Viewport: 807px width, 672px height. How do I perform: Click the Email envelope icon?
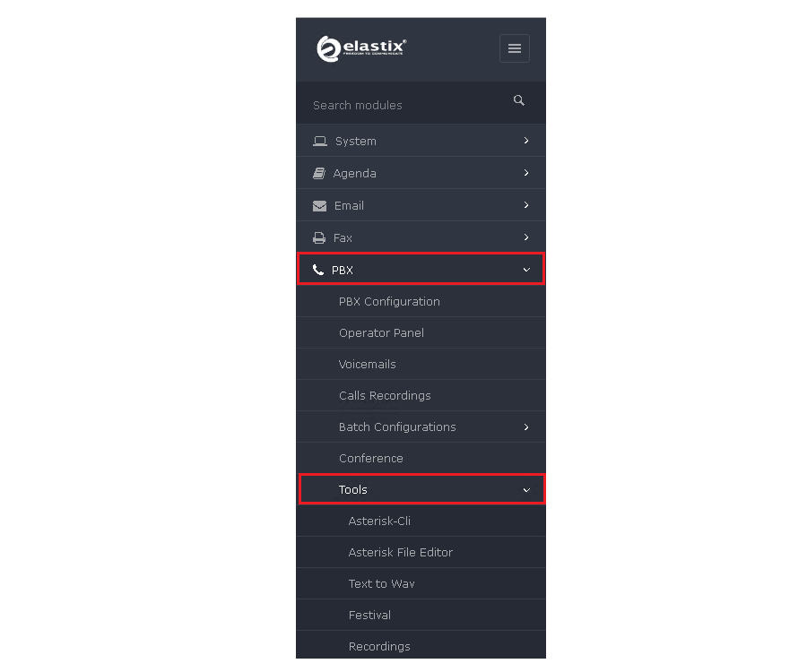point(319,206)
